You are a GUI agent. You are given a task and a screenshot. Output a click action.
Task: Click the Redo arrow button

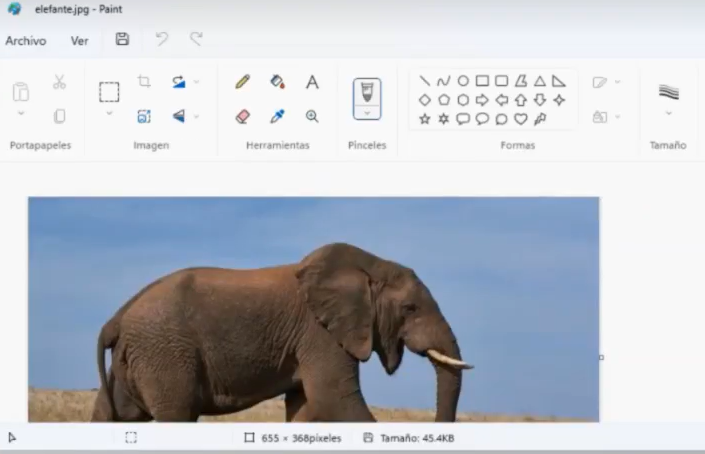pos(196,40)
